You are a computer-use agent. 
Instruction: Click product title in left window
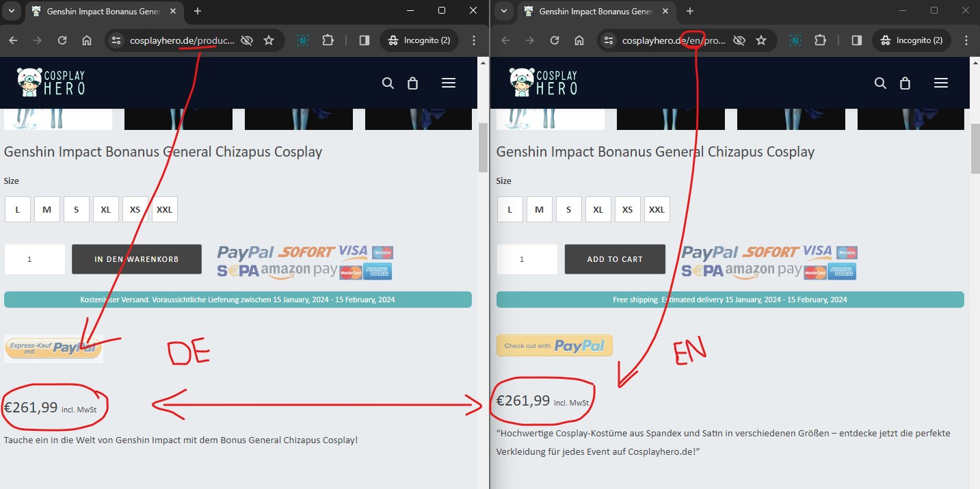(x=163, y=152)
